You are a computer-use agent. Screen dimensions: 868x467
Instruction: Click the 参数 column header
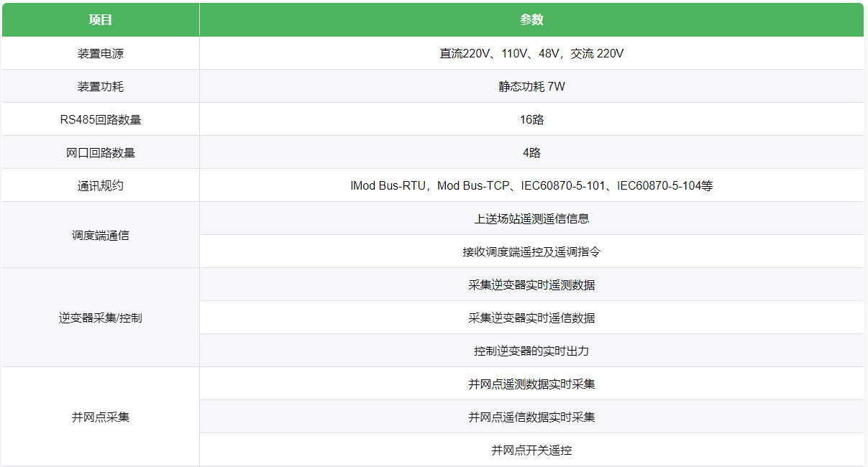[531, 20]
